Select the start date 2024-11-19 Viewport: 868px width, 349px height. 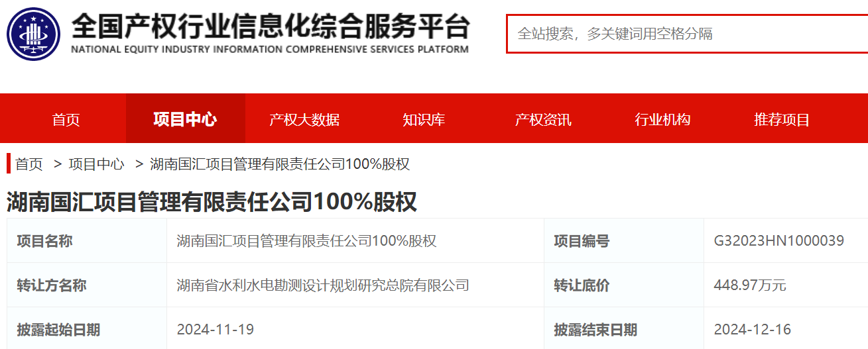[216, 329]
